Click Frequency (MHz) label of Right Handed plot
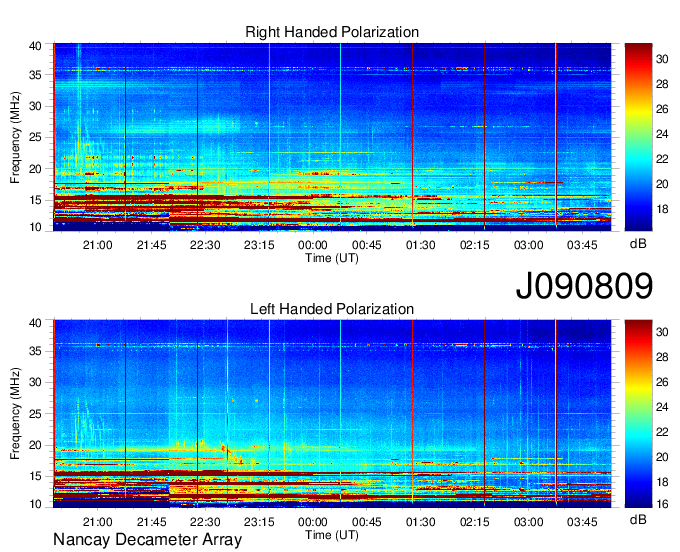The width and height of the screenshot is (680, 552). click(15, 137)
